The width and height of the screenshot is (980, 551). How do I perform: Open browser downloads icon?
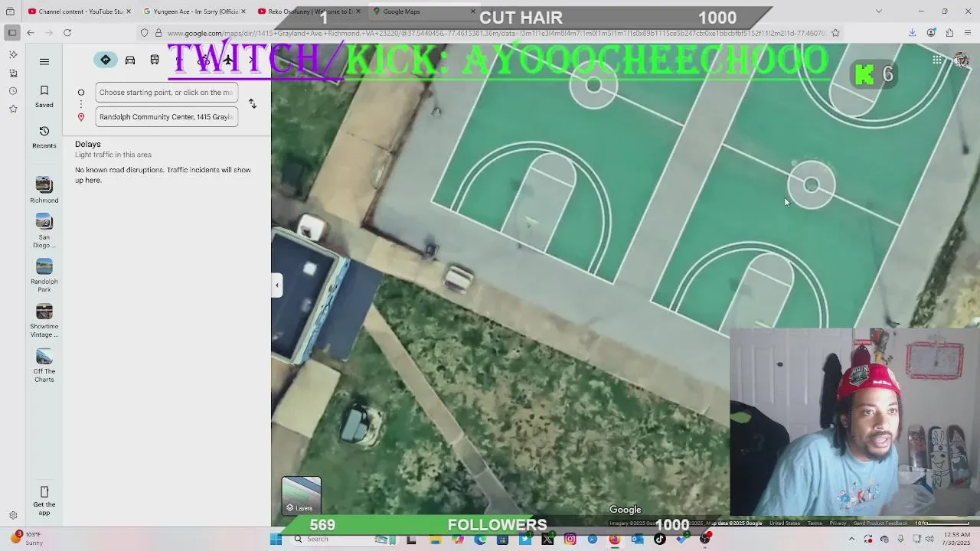pos(913,33)
